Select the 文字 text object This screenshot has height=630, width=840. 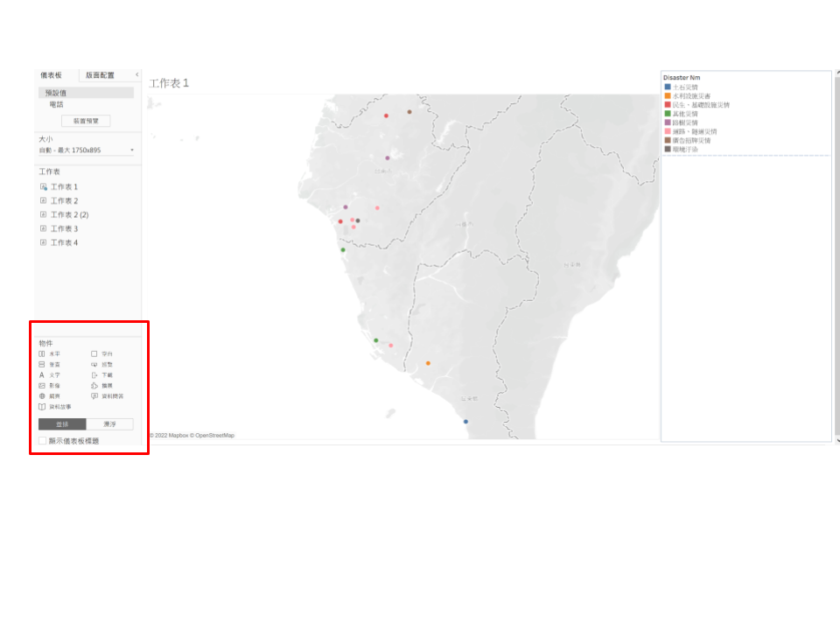(49, 375)
